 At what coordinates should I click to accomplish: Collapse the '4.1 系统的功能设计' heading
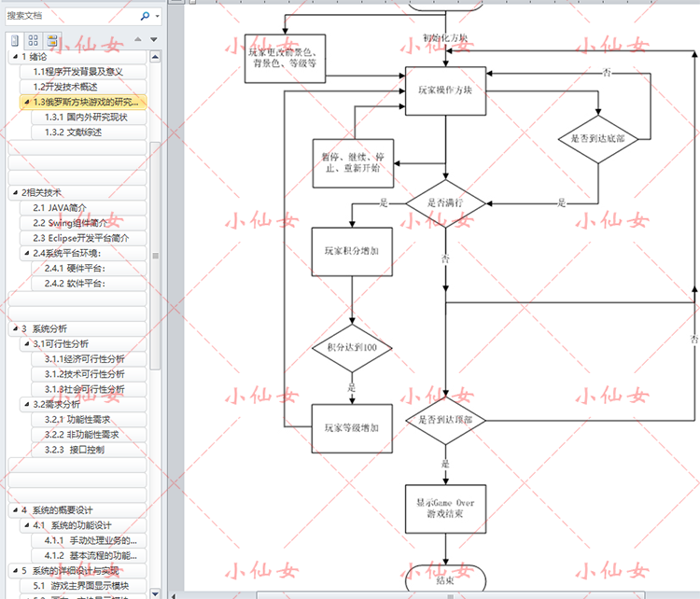pos(27,526)
